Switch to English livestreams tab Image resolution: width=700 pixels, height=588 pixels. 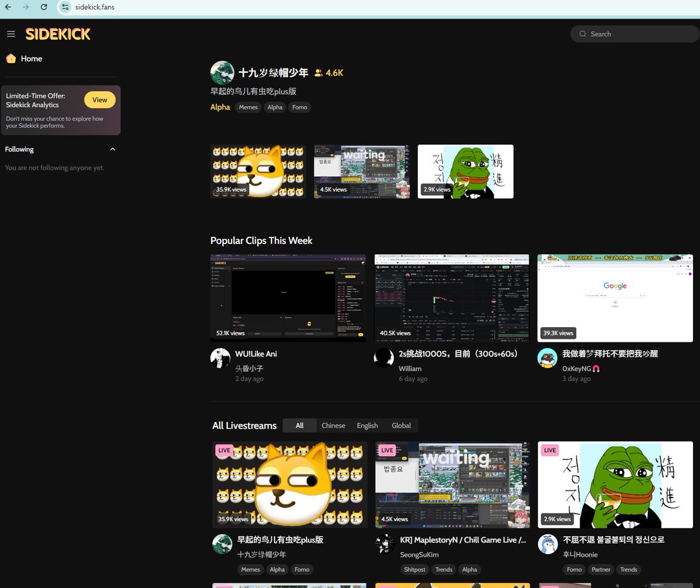(367, 425)
